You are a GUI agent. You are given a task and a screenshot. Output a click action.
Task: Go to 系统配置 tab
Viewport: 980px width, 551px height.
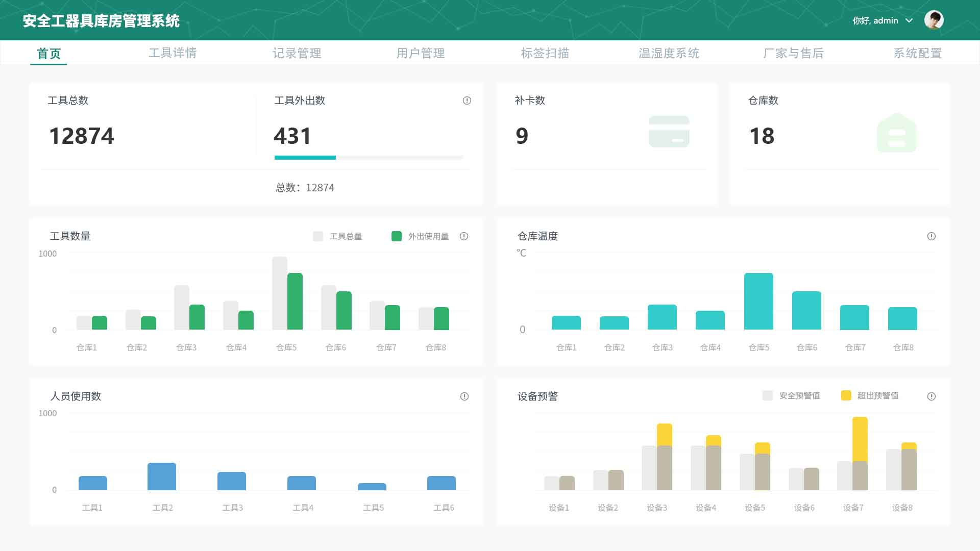[917, 53]
